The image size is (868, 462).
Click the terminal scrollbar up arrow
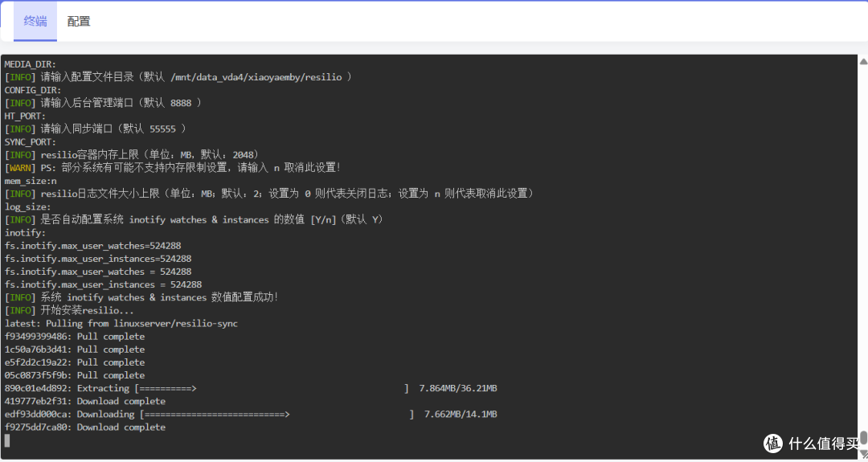(863, 61)
